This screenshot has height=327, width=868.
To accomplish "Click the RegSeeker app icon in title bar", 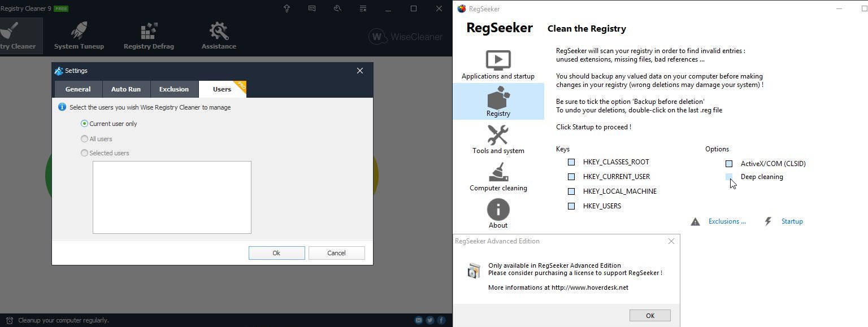I will point(462,8).
